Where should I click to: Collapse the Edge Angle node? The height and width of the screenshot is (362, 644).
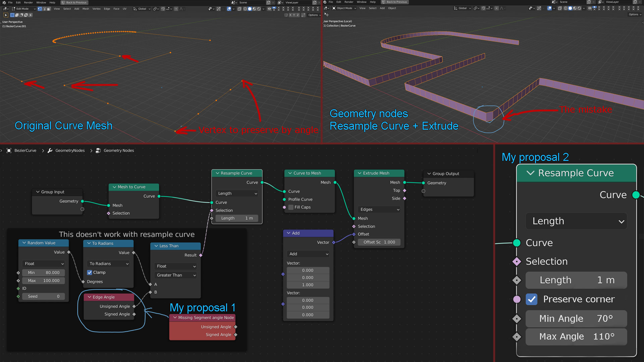(x=90, y=297)
